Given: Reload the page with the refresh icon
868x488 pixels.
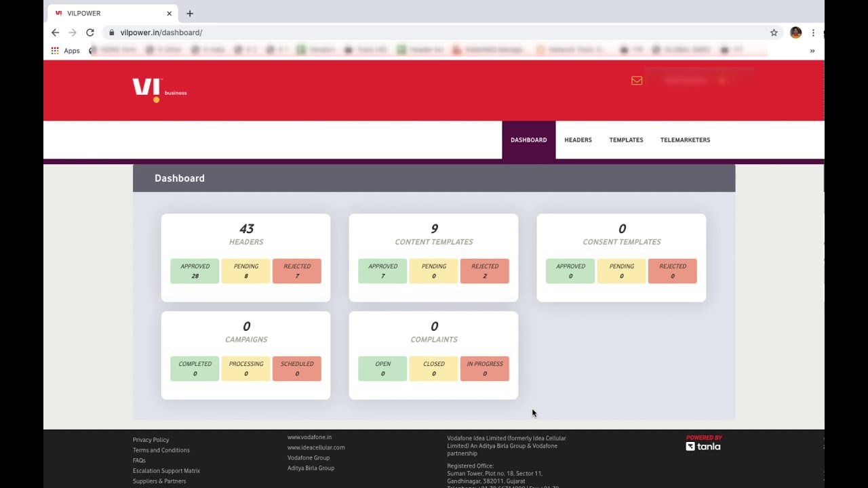Looking at the screenshot, I should 90,33.
